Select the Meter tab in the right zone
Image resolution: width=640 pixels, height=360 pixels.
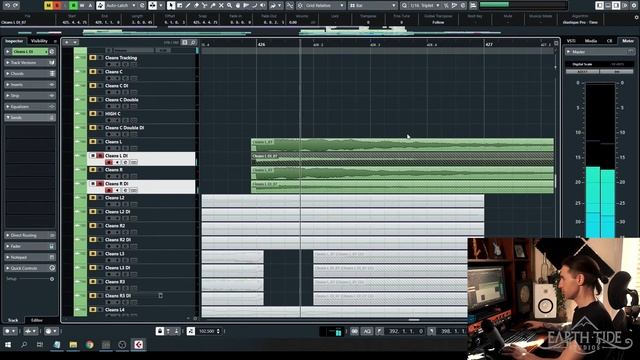point(628,41)
